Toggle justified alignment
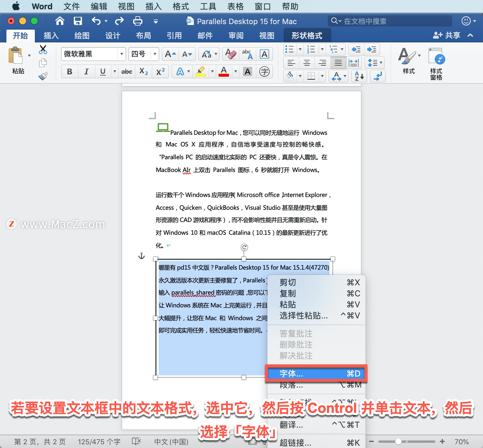This screenshot has height=448, width=483. (338, 63)
